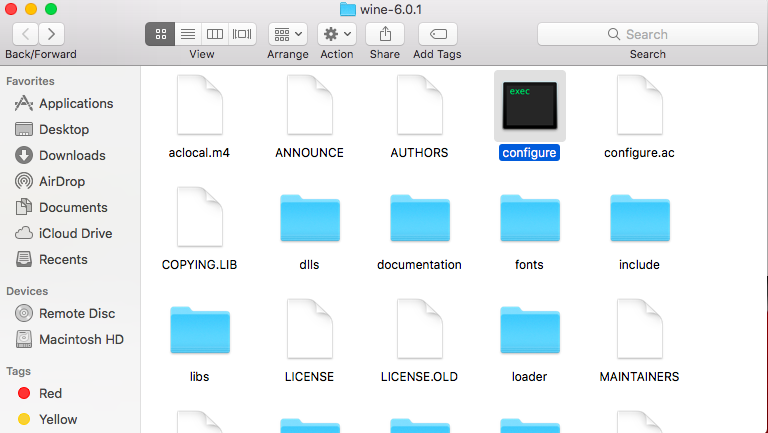Image resolution: width=768 pixels, height=433 pixels.
Task: Click the Add Tags button
Action: point(438,34)
